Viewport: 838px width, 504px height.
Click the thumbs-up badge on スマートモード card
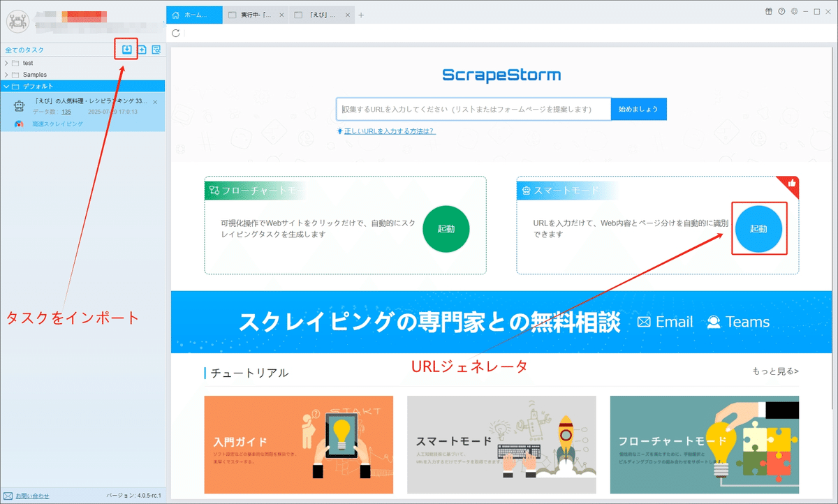pos(791,184)
